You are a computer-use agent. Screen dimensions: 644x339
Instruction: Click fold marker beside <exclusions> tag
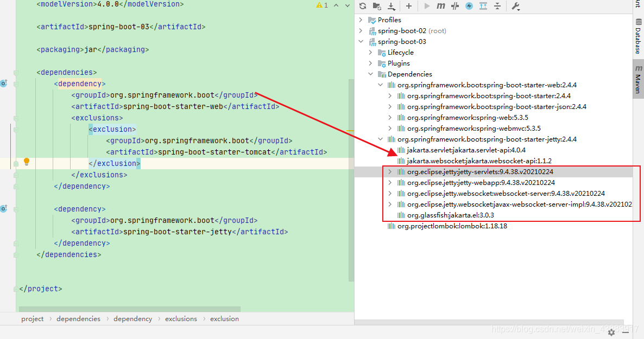tap(16, 118)
